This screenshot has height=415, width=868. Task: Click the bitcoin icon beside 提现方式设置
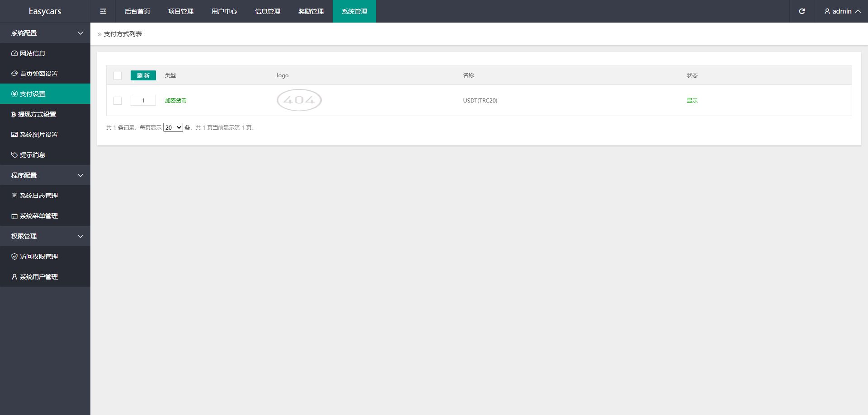pyautogui.click(x=14, y=114)
